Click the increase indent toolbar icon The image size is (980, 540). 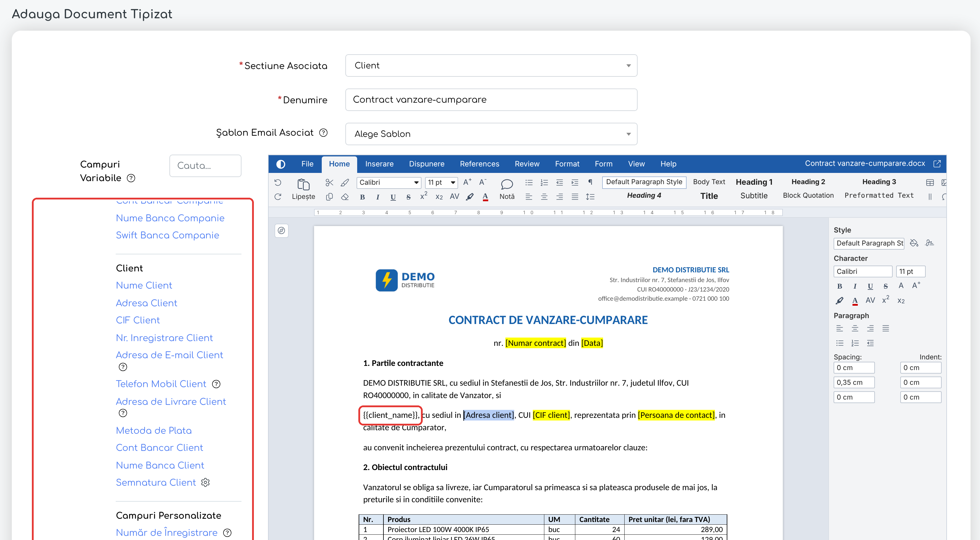pos(574,183)
